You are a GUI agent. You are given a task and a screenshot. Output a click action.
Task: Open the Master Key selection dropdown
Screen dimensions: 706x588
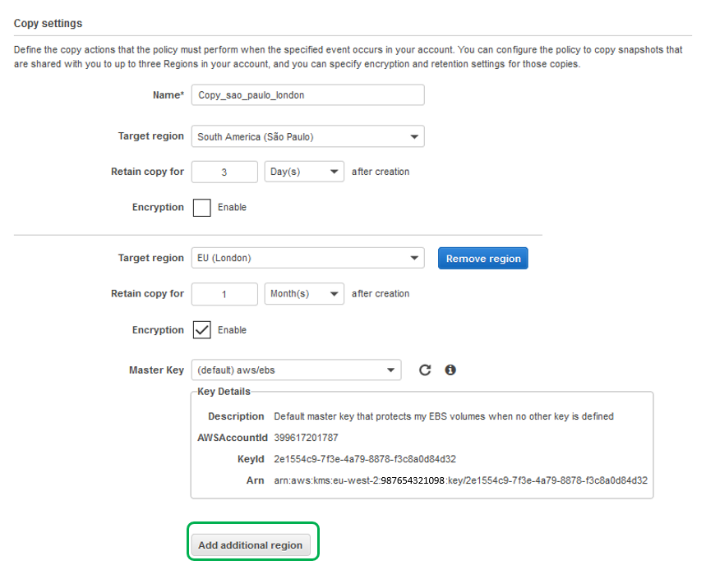click(296, 370)
